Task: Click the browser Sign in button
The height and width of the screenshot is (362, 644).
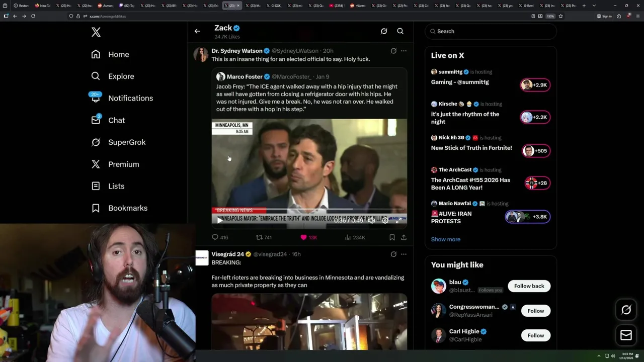Action: click(604, 16)
